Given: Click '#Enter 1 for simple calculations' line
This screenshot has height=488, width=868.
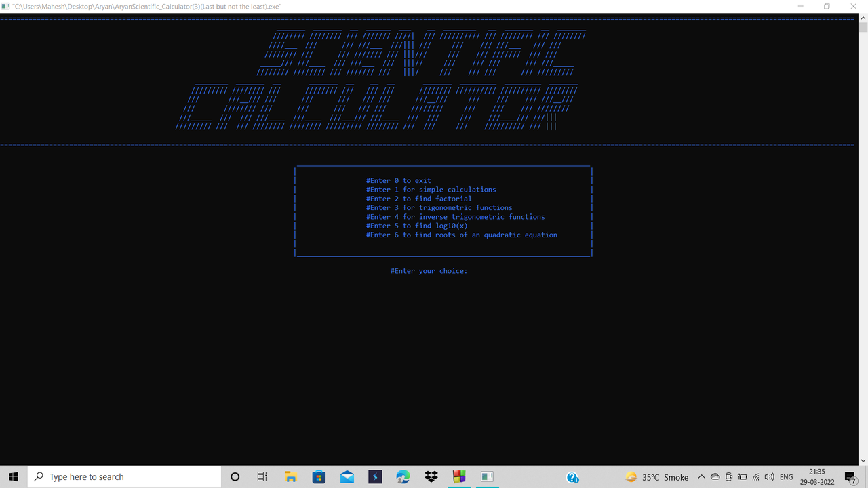Looking at the screenshot, I should coord(431,190).
